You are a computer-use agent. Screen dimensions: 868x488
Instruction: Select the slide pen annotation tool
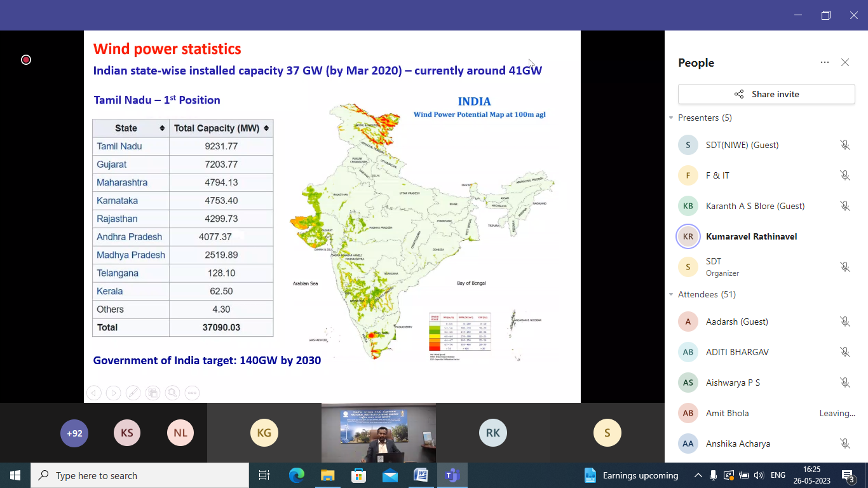[133, 393]
